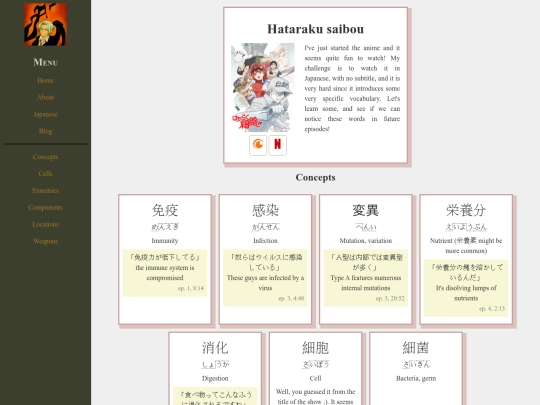
Task: Open the Blog page
Action: [x=45, y=131]
